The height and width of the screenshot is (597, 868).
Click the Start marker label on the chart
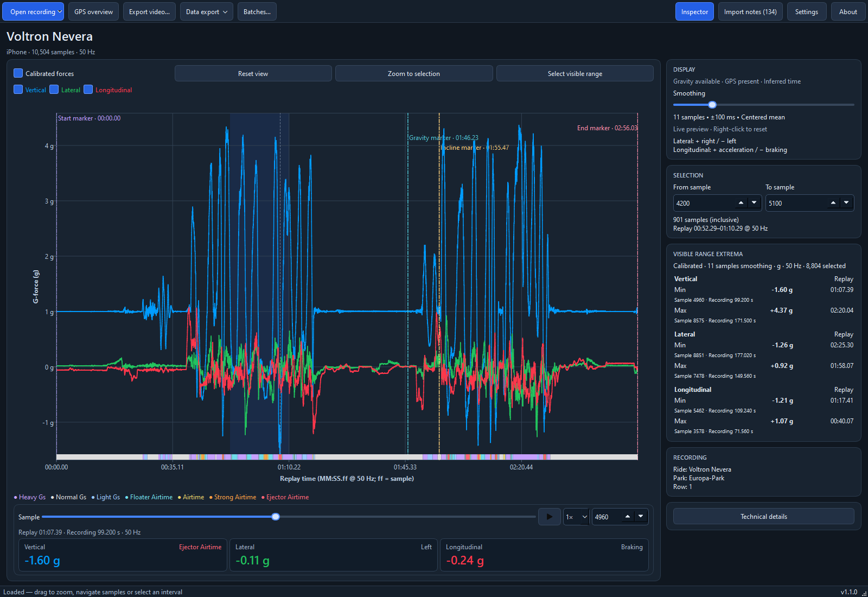(x=90, y=118)
